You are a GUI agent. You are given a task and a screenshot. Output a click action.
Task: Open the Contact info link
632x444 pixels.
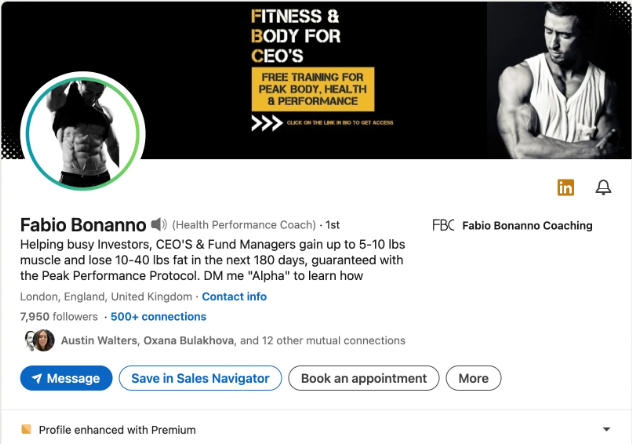[x=234, y=297]
